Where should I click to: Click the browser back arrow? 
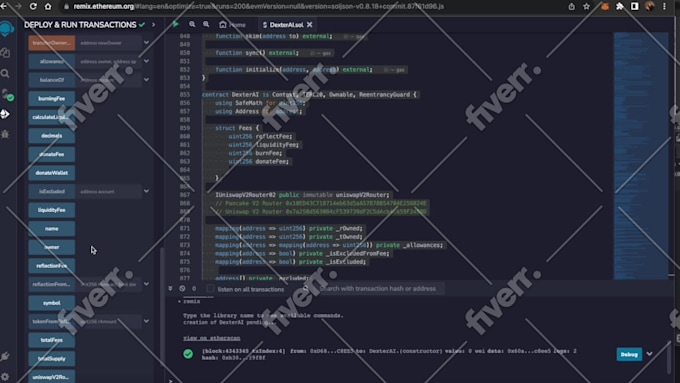pos(4,7)
